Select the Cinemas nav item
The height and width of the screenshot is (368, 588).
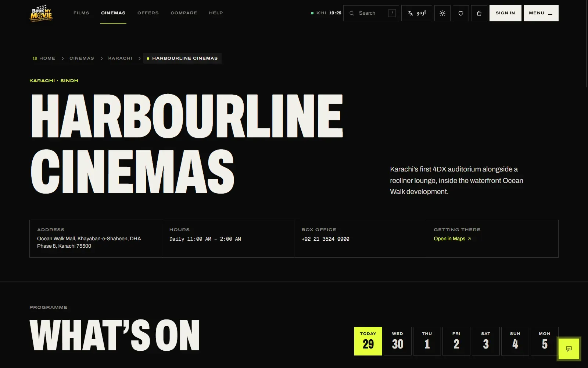[x=113, y=13]
